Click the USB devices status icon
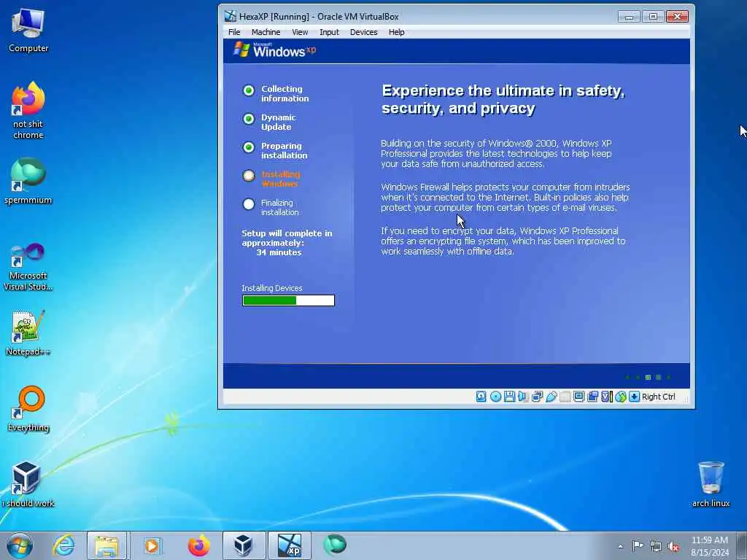 click(551, 397)
